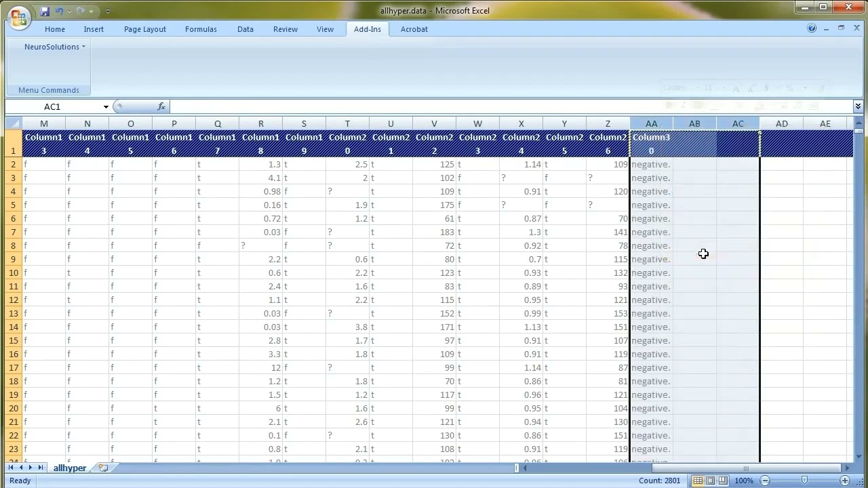
Task: Save the workbook from Quick Access Toolbar
Action: [x=45, y=11]
